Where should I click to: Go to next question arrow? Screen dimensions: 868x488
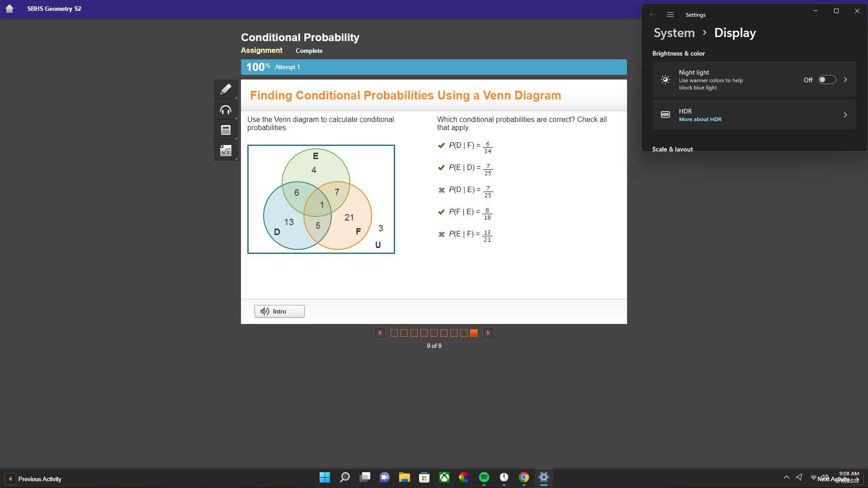pyautogui.click(x=488, y=333)
